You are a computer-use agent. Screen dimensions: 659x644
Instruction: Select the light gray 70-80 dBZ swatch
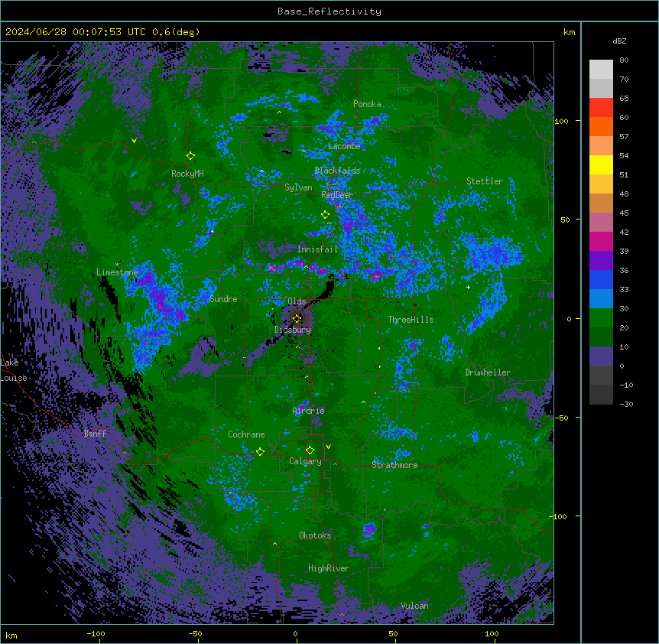[x=601, y=70]
